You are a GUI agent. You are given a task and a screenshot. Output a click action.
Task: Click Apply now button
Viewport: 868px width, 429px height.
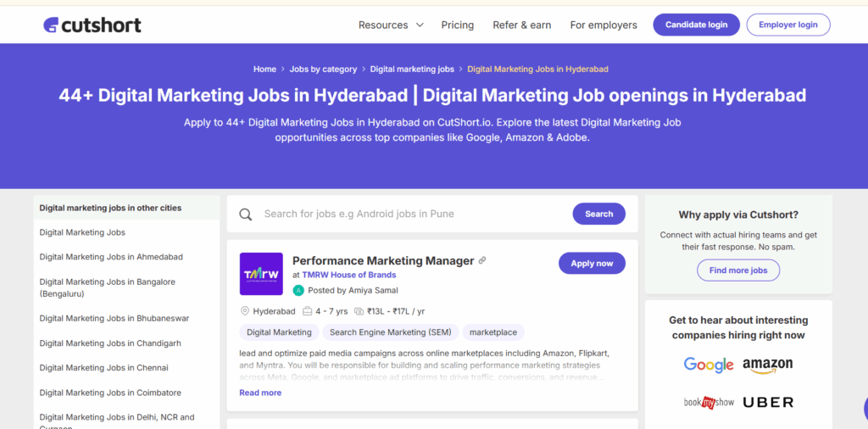[x=592, y=264]
